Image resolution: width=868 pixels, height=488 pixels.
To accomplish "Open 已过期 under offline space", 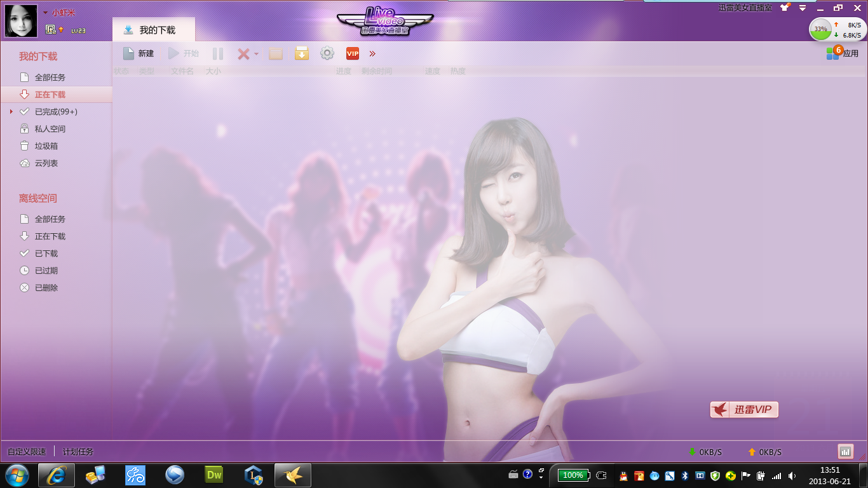I will [x=46, y=271].
